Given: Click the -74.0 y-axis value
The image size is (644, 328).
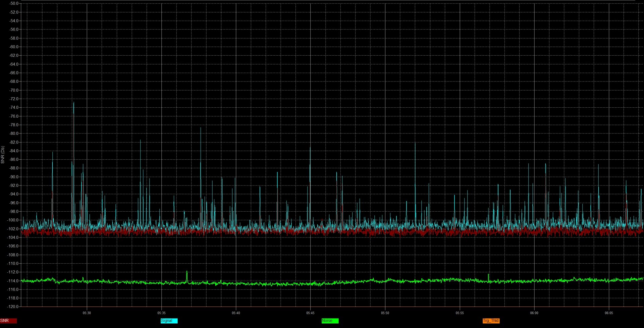Looking at the screenshot, I should coord(13,107).
